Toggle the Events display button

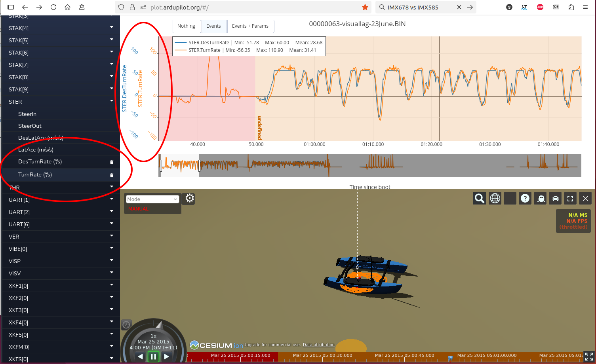(214, 26)
